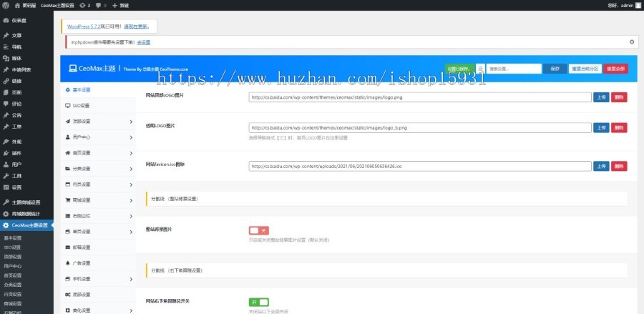Open comments bubble showing 0 in admin bar

click(101, 5)
